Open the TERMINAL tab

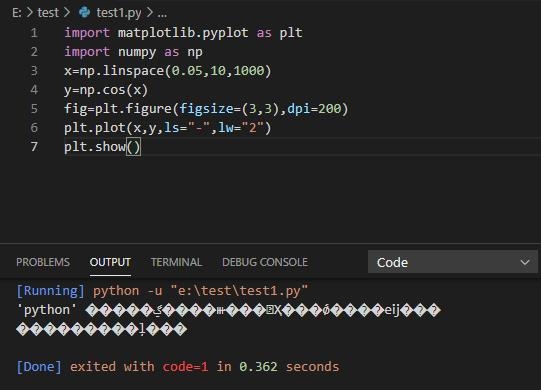click(x=176, y=262)
